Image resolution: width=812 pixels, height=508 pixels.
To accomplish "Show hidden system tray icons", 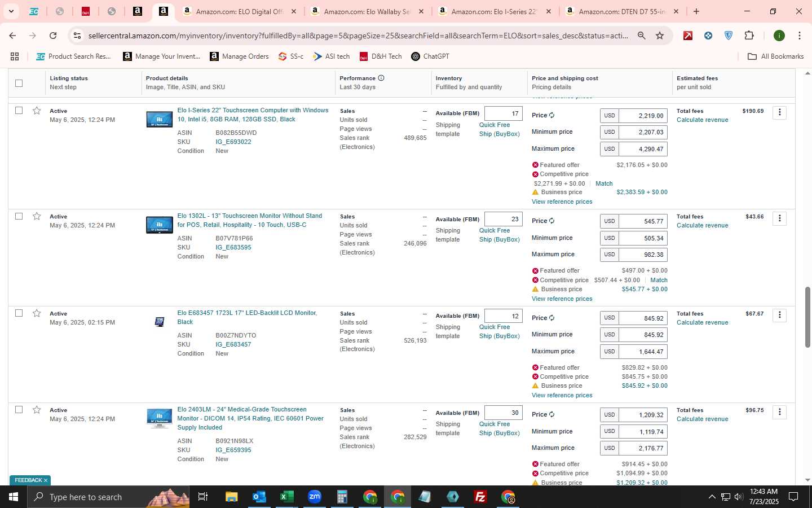I will 712,497.
